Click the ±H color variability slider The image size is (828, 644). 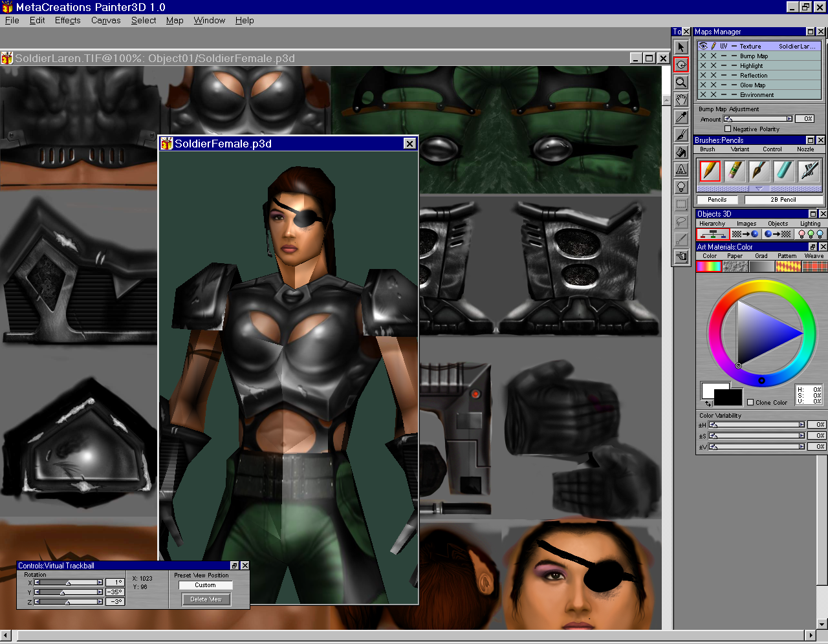757,425
